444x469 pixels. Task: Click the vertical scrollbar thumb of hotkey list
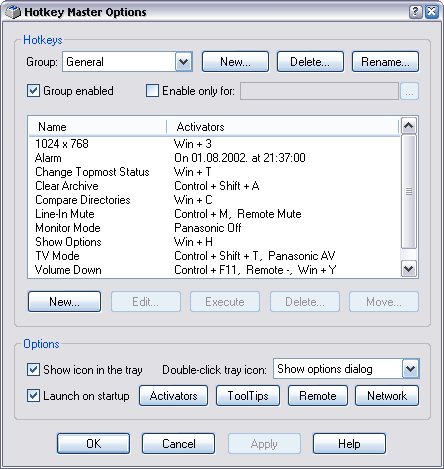(x=409, y=192)
